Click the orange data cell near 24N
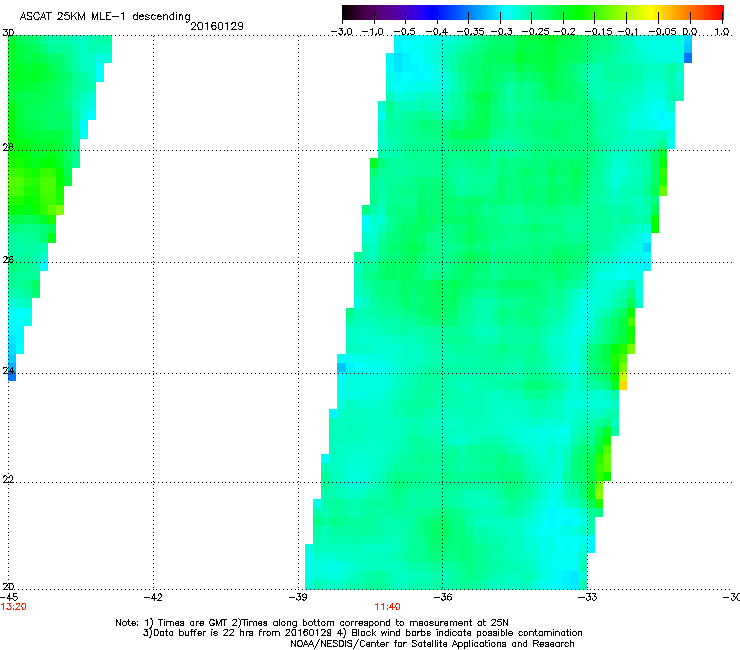 [623, 385]
